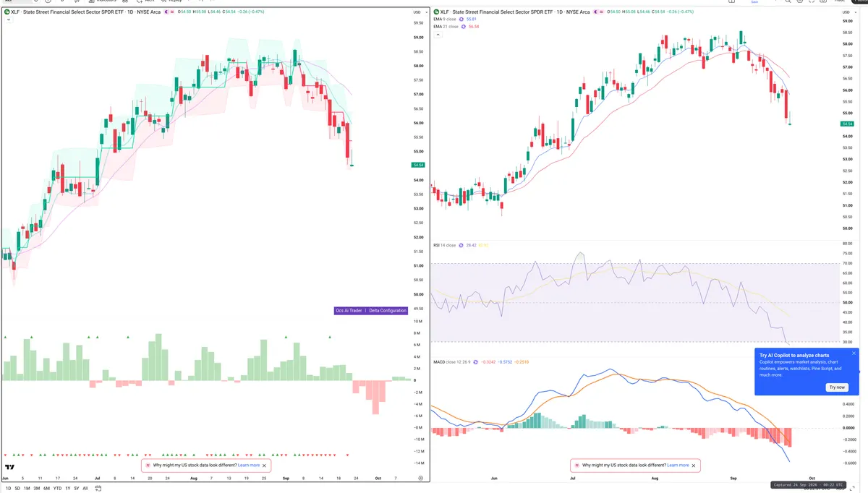Select the 3M time range
868x493 pixels.
pos(37,488)
